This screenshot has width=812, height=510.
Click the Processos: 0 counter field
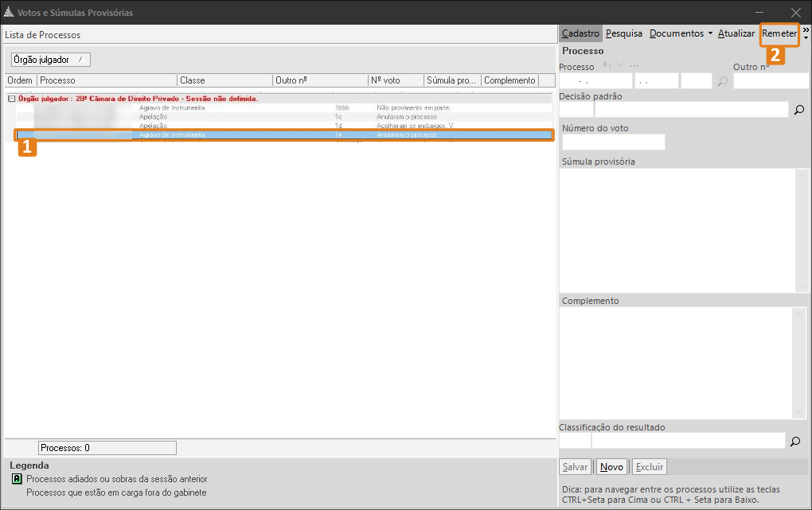click(107, 448)
